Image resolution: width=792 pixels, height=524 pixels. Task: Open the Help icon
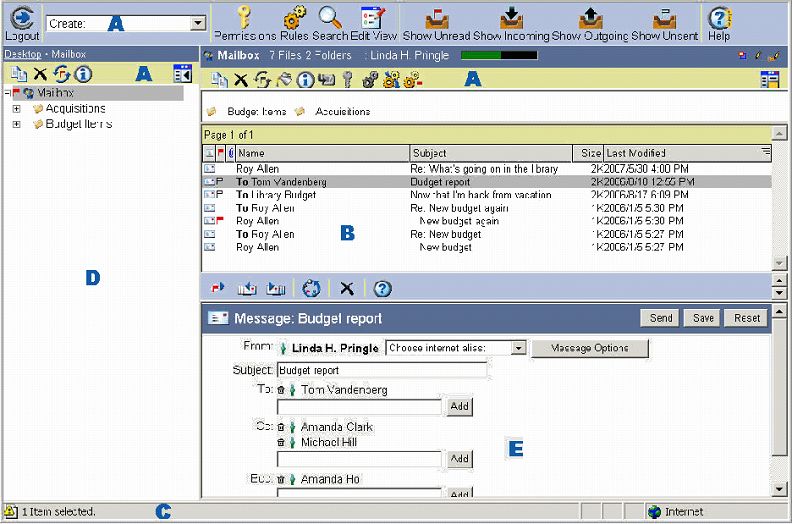pyautogui.click(x=718, y=17)
